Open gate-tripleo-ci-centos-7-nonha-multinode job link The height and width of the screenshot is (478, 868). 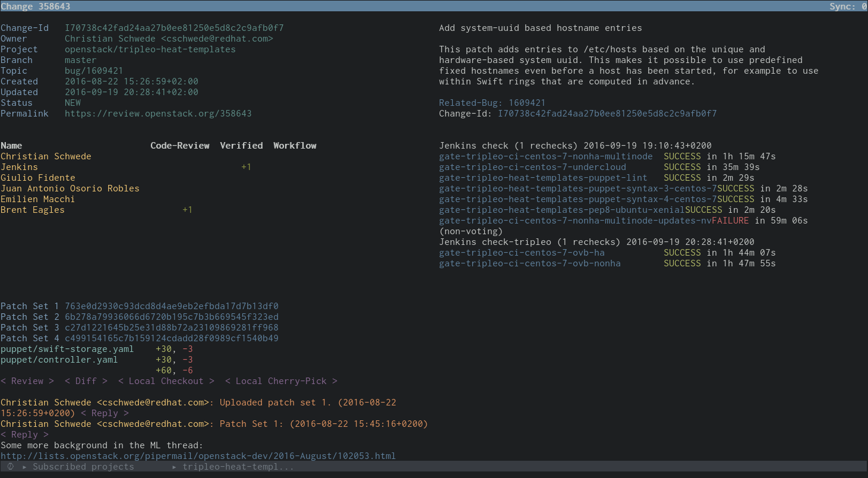click(x=545, y=156)
